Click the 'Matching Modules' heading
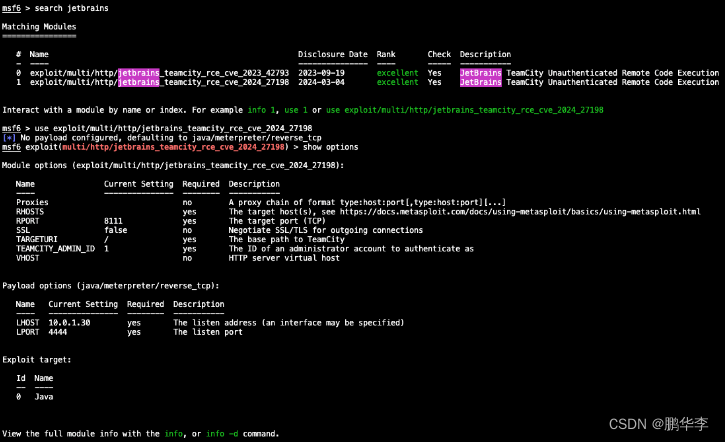The image size is (725, 442). click(39, 27)
